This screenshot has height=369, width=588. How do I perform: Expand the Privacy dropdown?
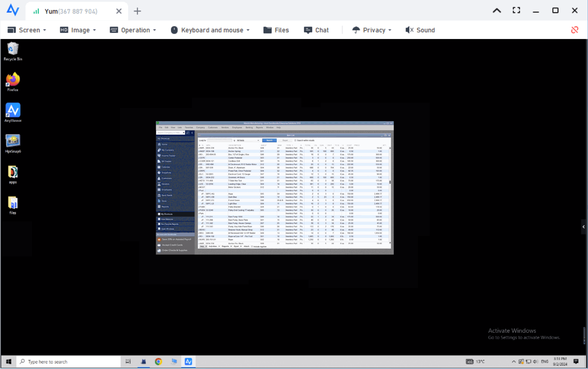[x=372, y=30]
